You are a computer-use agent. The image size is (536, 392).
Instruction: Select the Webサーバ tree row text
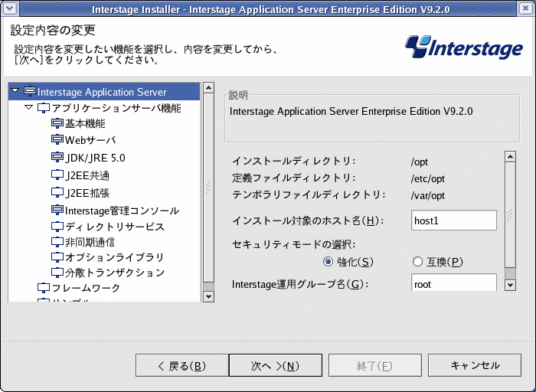(x=90, y=139)
